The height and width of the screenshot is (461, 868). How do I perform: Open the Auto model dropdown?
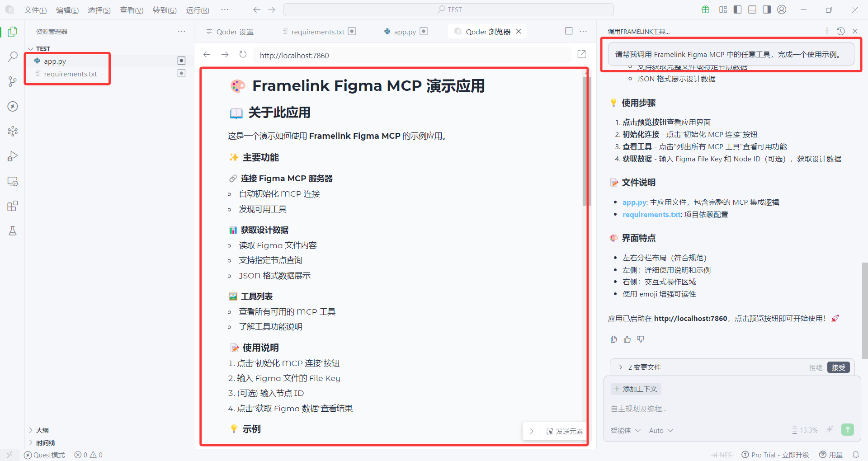(x=660, y=430)
